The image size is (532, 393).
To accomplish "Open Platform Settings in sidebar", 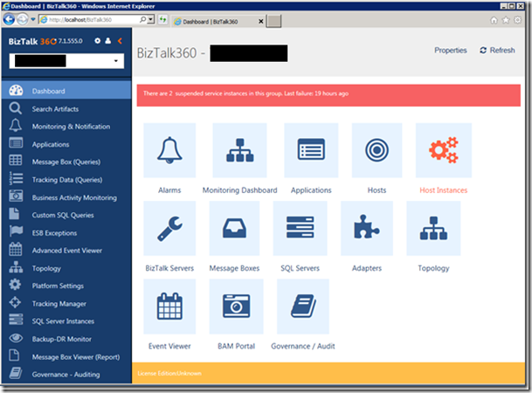I will [66, 286].
